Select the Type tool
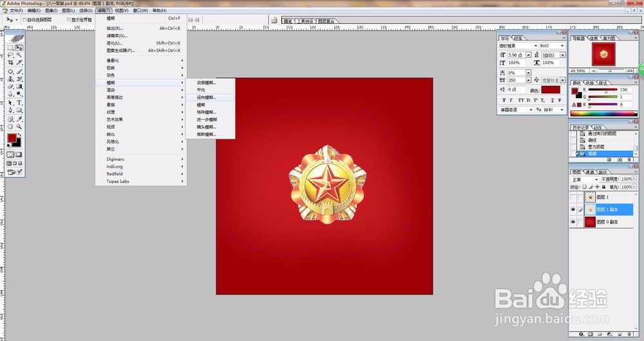644x341 pixels. tap(19, 103)
